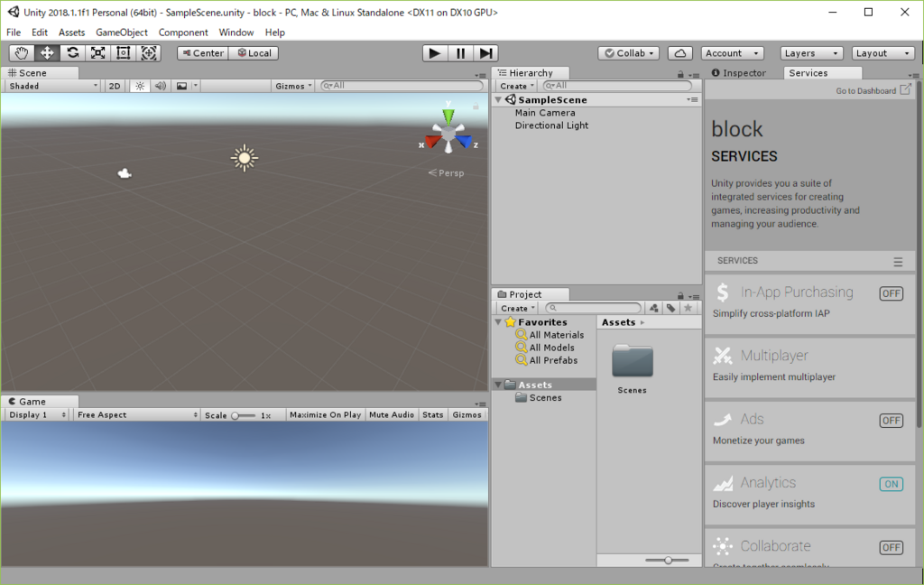Click the blue Z axis cone on gizmo
Viewport: 924px width, 585px height.
464,142
